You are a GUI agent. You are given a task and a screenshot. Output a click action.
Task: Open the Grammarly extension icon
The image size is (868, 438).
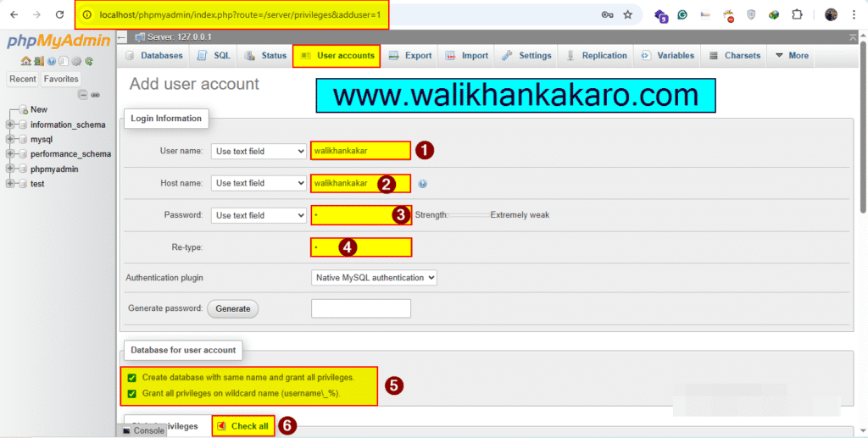pyautogui.click(x=682, y=15)
